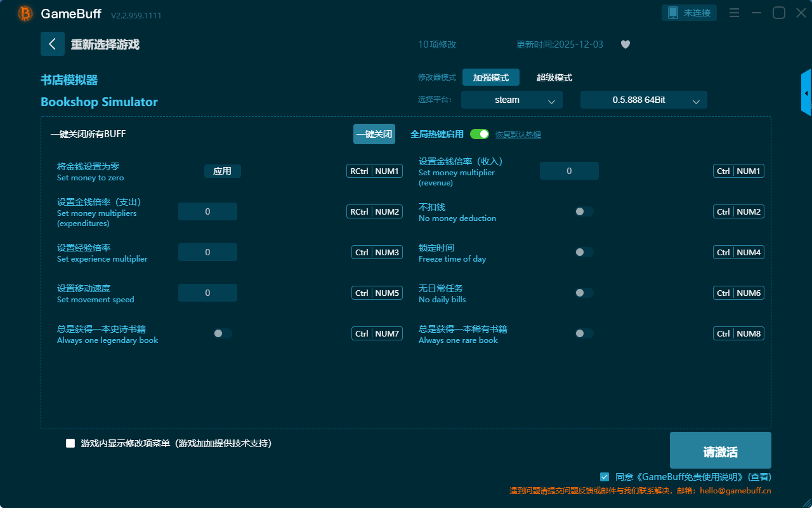Image resolution: width=812 pixels, height=508 pixels.
Task: Click the heart favorite icon
Action: point(625,44)
